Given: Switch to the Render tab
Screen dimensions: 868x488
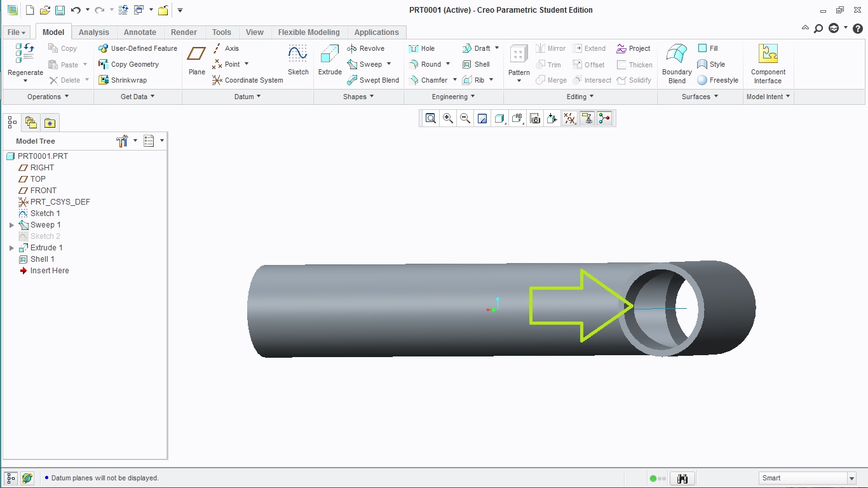Looking at the screenshot, I should (x=184, y=32).
